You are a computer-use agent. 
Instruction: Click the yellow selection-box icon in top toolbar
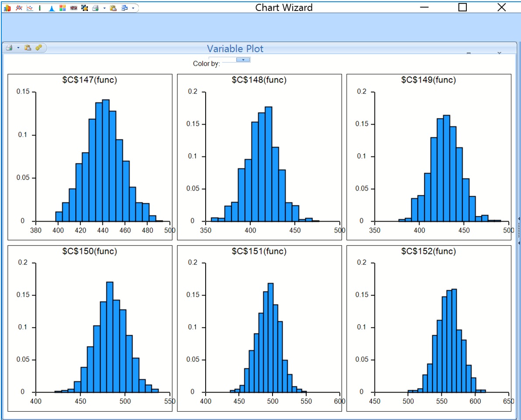pos(84,8)
